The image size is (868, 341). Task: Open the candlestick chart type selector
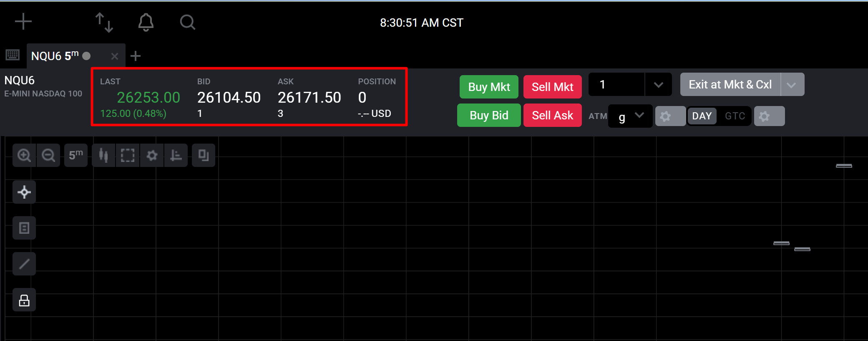pos(103,155)
